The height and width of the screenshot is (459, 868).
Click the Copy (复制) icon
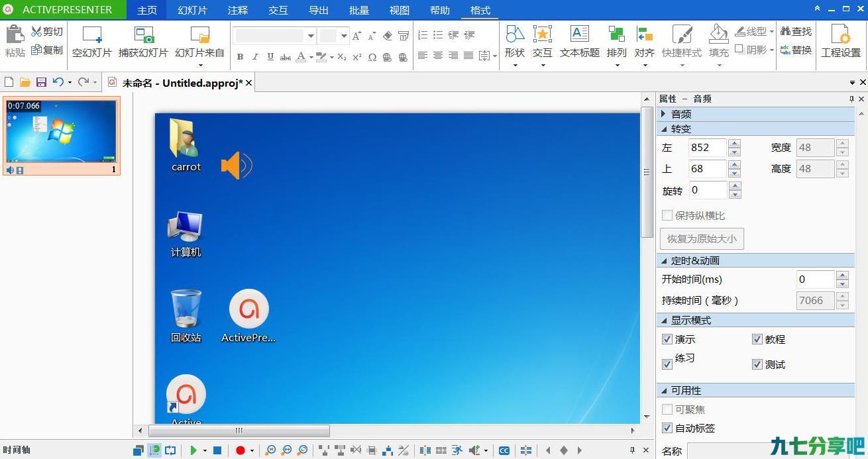pos(37,50)
